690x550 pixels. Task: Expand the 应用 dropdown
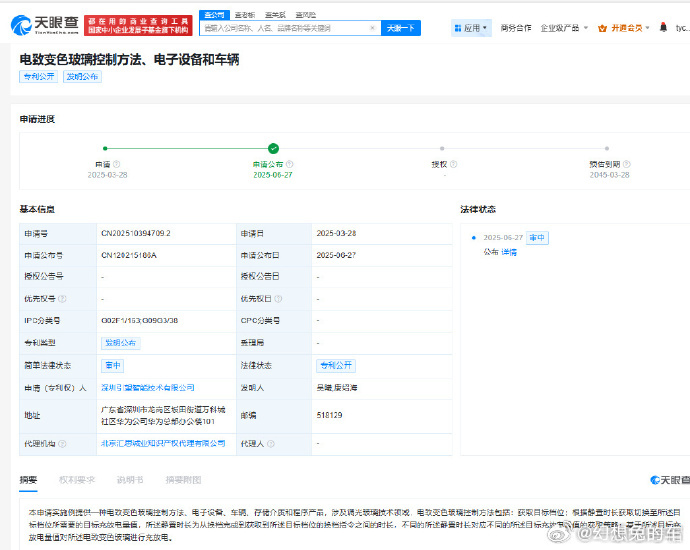[x=471, y=28]
